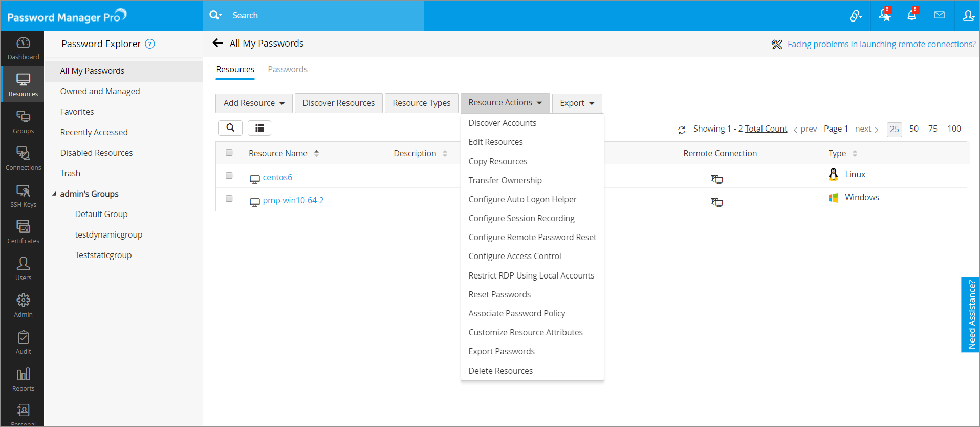Select the pmp-win10-64-2 row checkbox
980x427 pixels.
point(229,199)
